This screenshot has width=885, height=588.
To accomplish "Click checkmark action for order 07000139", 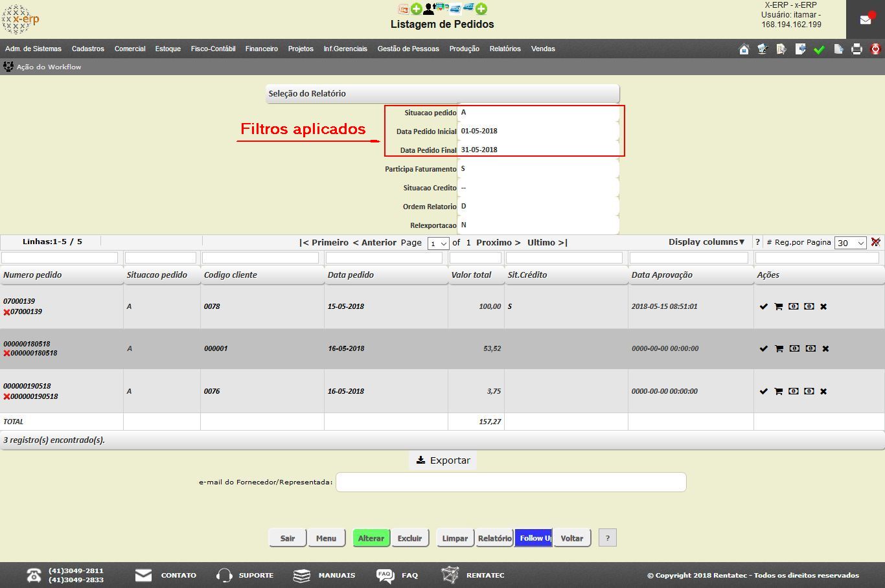I will pyautogui.click(x=763, y=306).
